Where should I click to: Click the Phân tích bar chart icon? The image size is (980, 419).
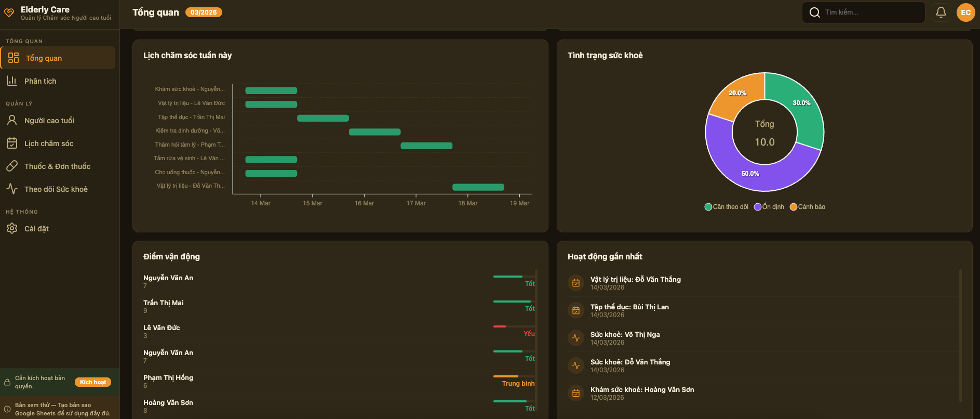pos(12,81)
